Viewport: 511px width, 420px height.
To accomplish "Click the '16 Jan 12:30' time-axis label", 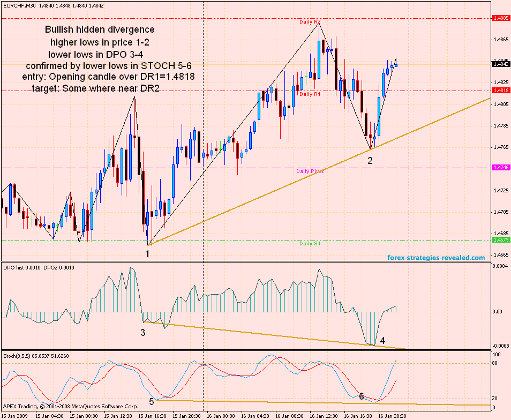I will 324,416.
